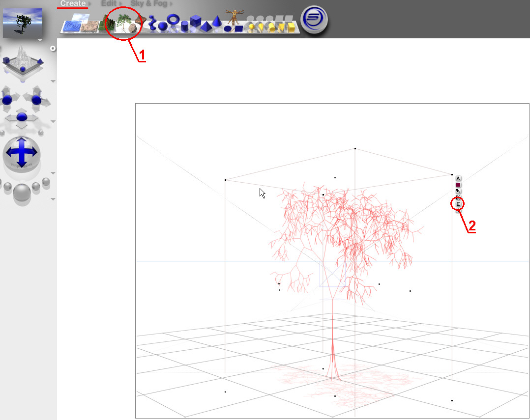This screenshot has width=530, height=420.
Task: Open the arrow menu beside Sky & Fog
Action: [171, 4]
